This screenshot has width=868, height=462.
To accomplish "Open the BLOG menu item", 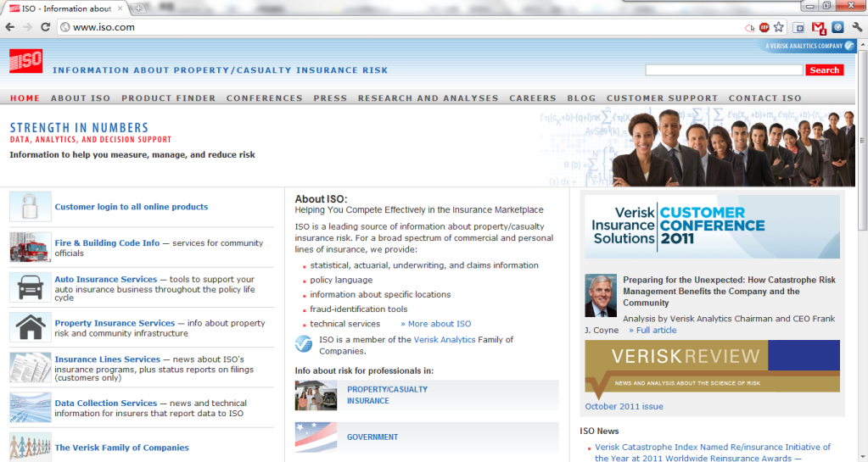I will tap(581, 98).
